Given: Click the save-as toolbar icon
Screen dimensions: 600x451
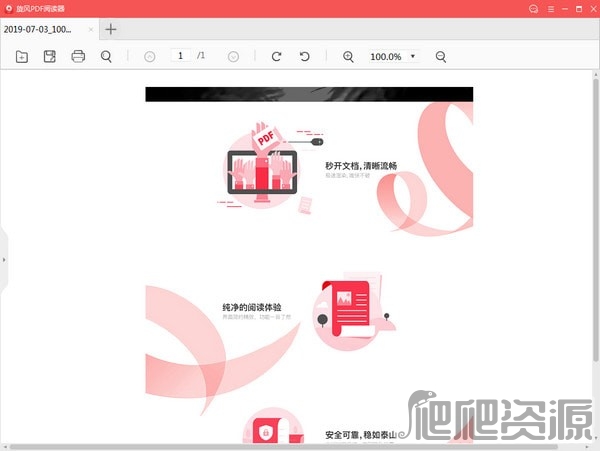Looking at the screenshot, I should pos(50,57).
